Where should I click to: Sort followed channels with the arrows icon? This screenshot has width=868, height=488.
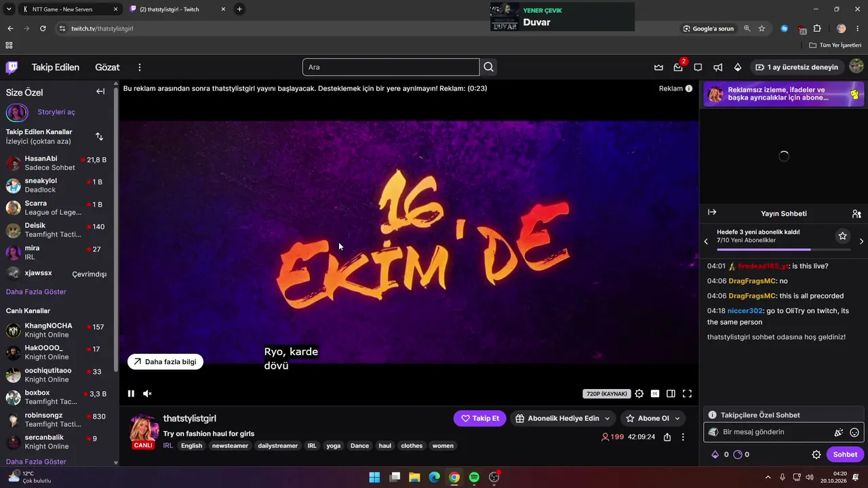tap(99, 136)
